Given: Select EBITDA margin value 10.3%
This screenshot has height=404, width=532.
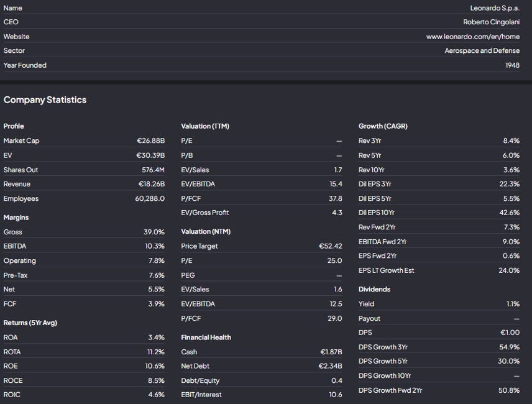Looking at the screenshot, I should (155, 246).
